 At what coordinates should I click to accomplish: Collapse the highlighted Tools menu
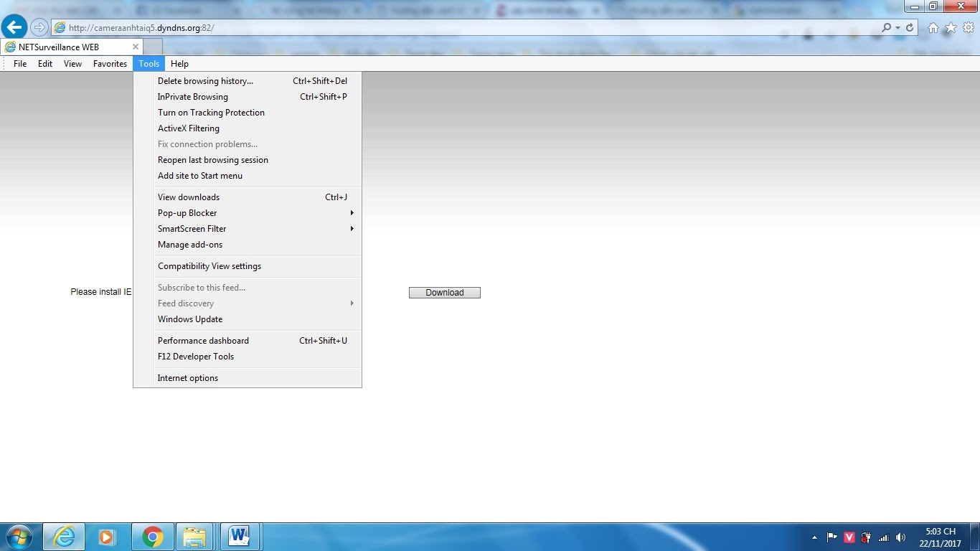(149, 64)
